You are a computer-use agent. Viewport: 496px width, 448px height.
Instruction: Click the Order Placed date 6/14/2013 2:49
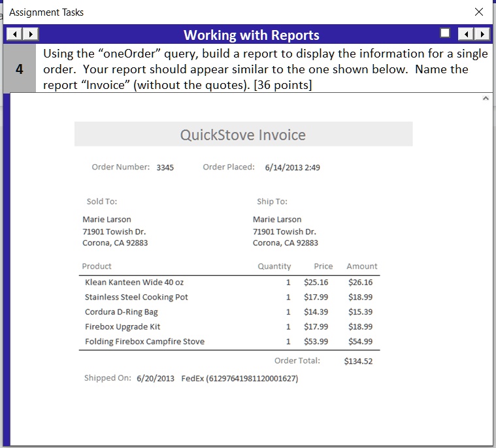293,167
